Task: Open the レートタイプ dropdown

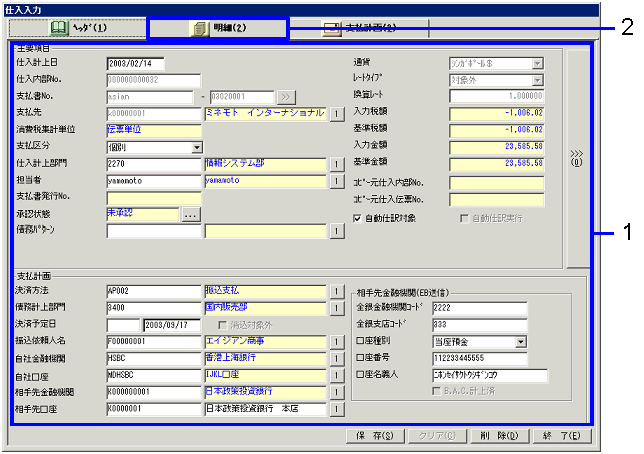Action: (x=537, y=80)
